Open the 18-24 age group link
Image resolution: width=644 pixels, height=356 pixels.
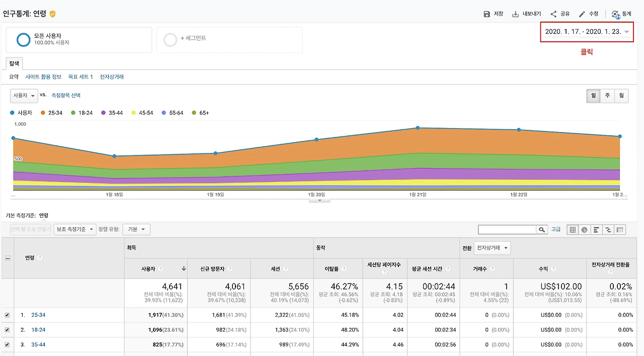click(x=38, y=330)
